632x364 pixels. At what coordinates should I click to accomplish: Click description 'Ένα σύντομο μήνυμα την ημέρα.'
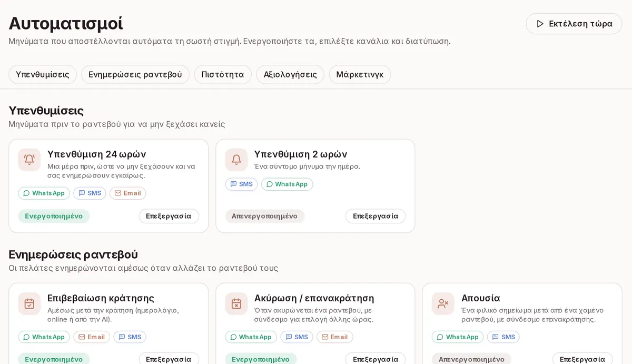click(x=307, y=166)
